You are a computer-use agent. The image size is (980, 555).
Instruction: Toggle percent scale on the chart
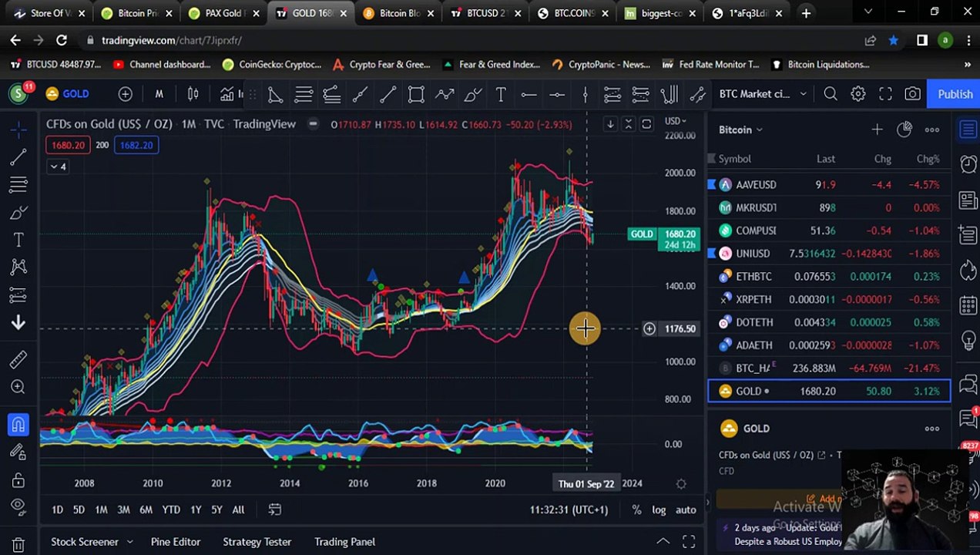point(636,510)
